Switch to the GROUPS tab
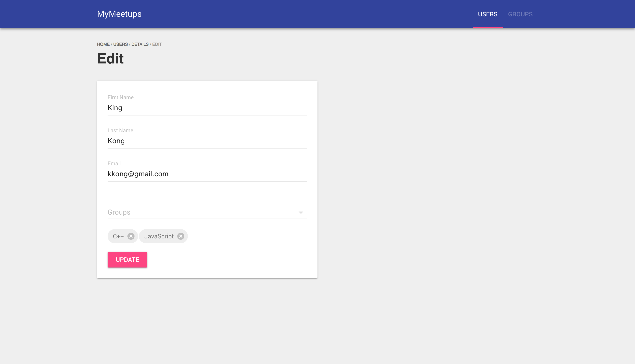Viewport: 635px width, 364px height. [520, 14]
